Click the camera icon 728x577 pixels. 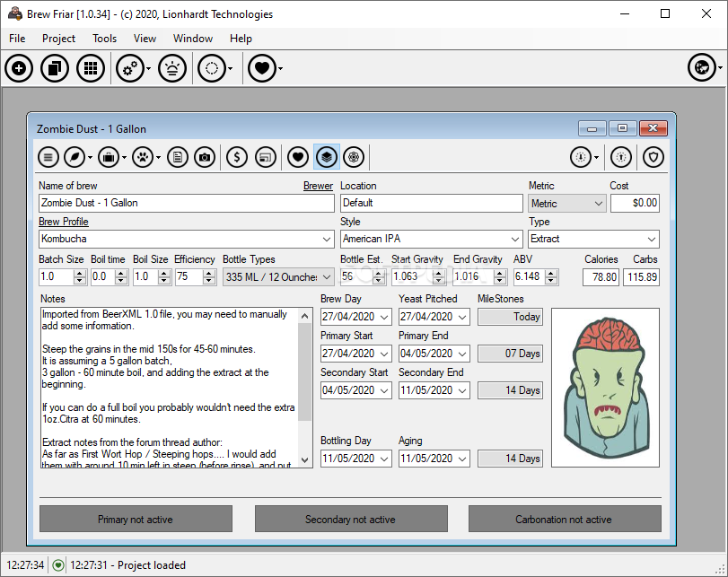[205, 157]
